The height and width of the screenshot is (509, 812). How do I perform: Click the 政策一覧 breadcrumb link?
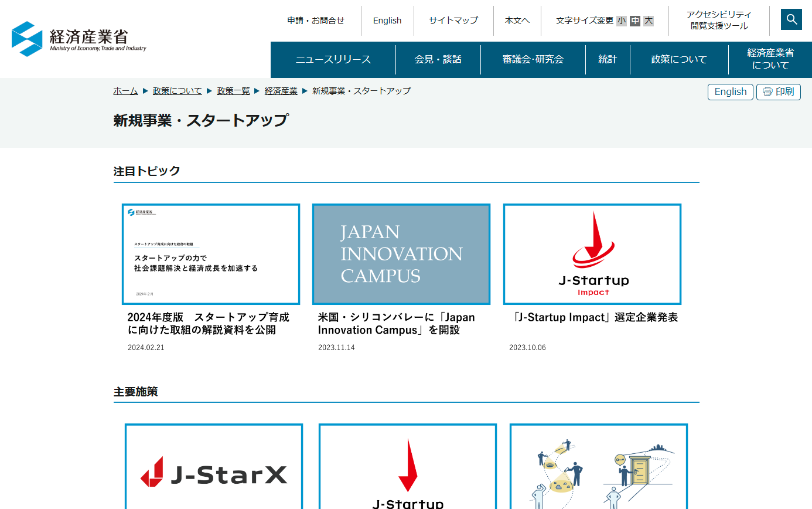233,91
